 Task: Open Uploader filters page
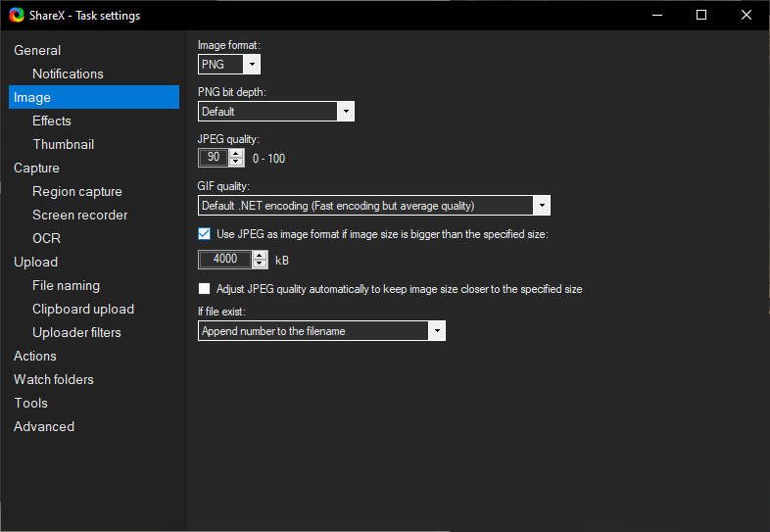76,332
